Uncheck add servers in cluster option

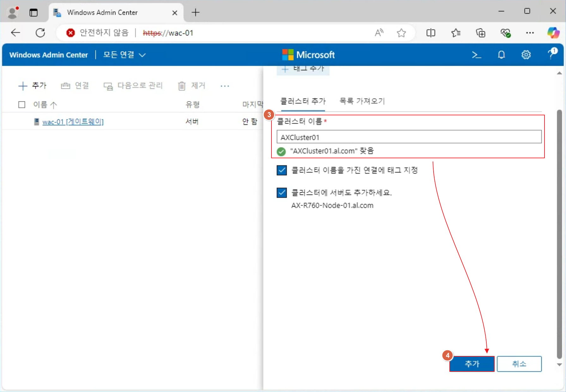[282, 192]
